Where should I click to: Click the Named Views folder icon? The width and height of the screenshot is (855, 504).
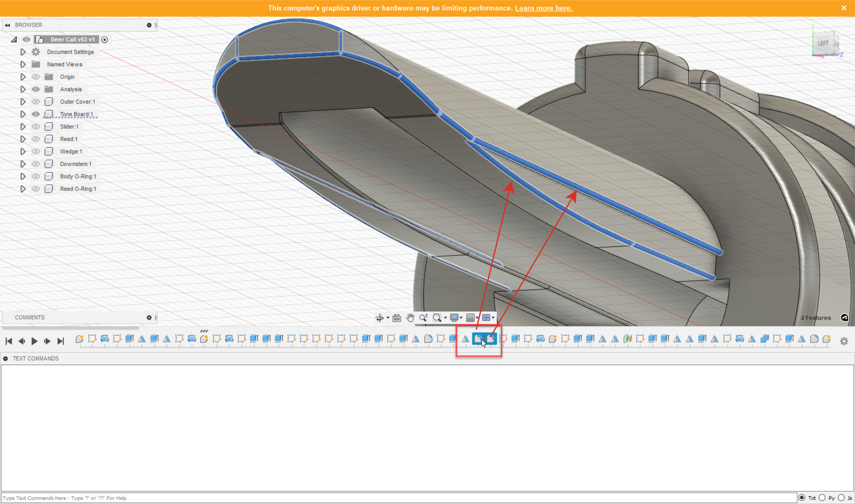coord(36,64)
